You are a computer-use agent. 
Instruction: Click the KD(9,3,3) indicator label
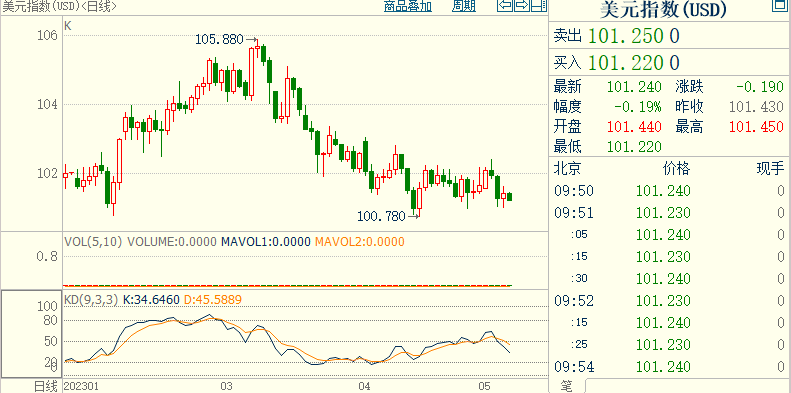[91, 300]
